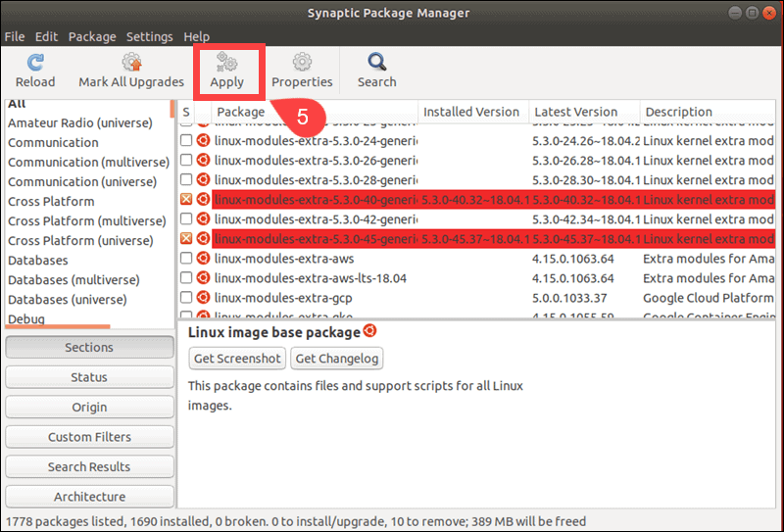Click the sections list vertical scrollbar

pyautogui.click(x=172, y=109)
